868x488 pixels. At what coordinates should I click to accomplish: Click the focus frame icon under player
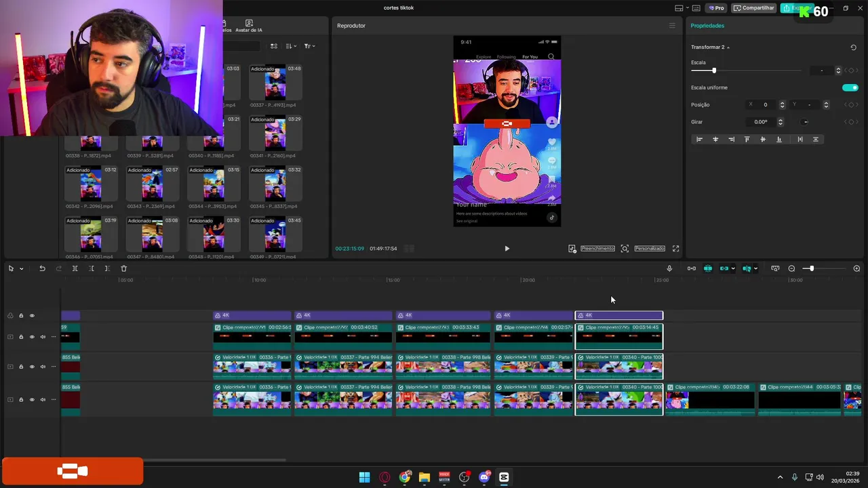(625, 249)
